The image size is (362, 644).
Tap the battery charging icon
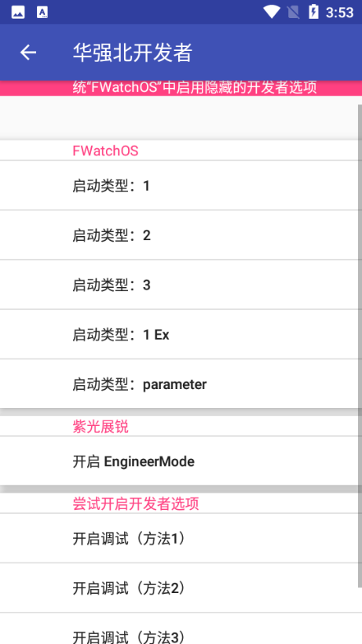point(313,12)
